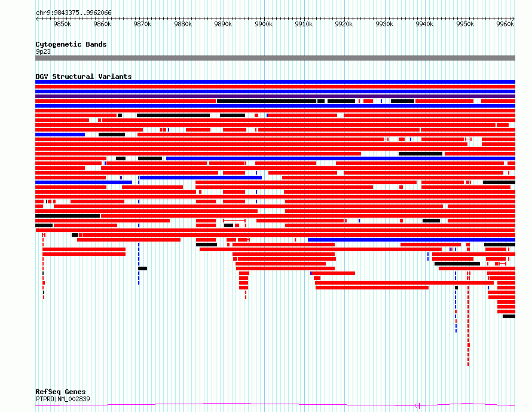The width and height of the screenshot is (532, 412).
Task: Click the 9880k scale tick label
Action: tap(183, 24)
